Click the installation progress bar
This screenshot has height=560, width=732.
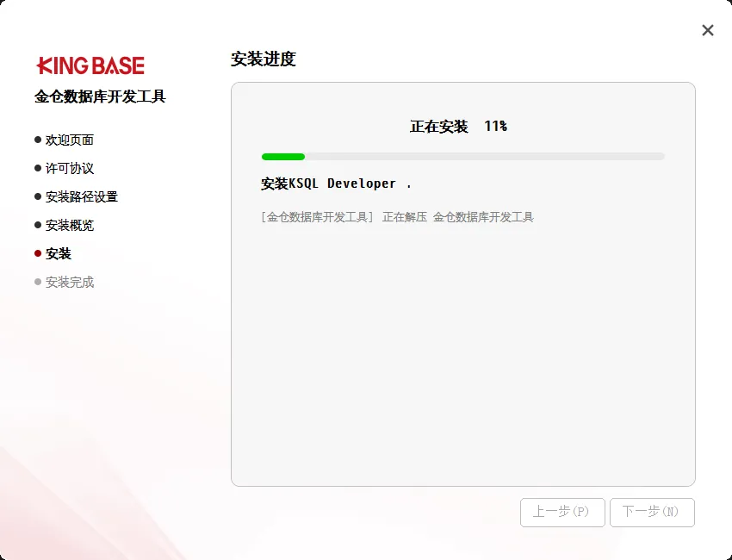pyautogui.click(x=462, y=156)
